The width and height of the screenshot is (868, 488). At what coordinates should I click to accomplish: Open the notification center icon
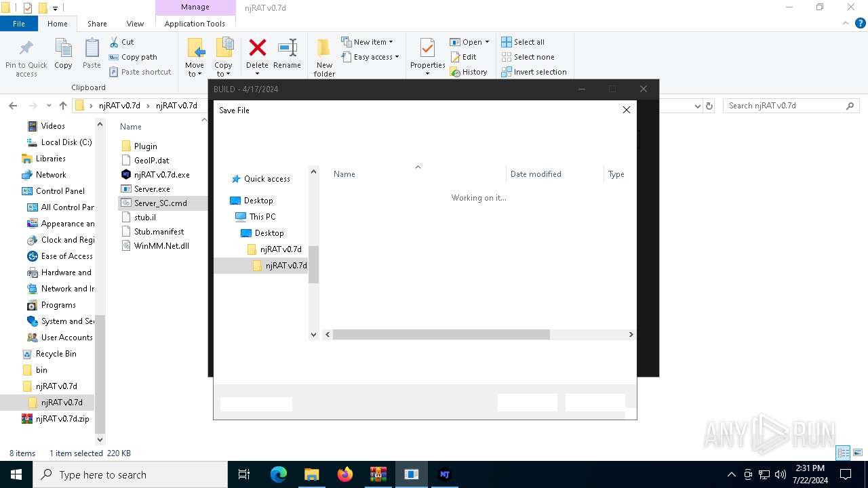(846, 474)
